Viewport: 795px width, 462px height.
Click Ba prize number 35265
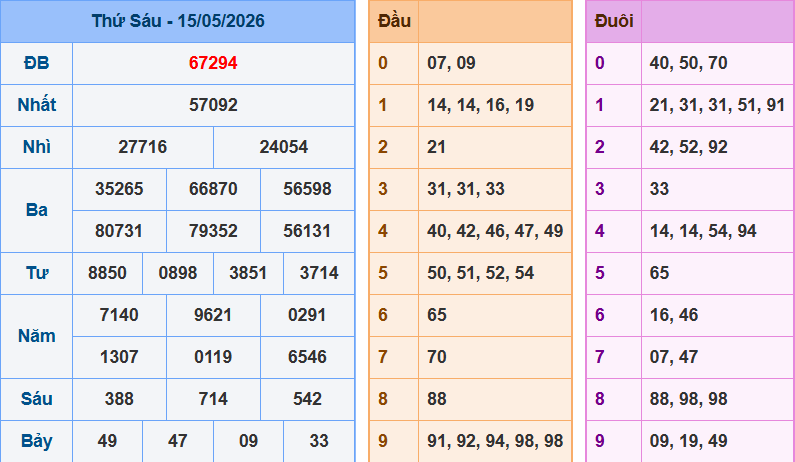point(119,189)
